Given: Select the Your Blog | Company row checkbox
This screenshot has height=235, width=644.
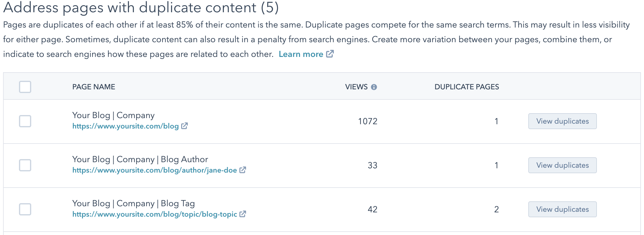Looking at the screenshot, I should click(x=25, y=121).
